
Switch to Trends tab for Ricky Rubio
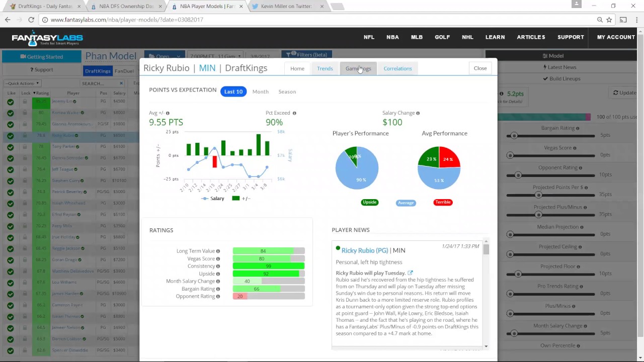(325, 68)
